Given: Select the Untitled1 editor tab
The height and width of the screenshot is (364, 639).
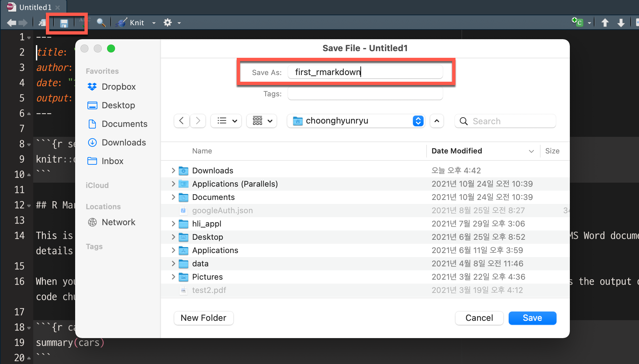Looking at the screenshot, I should coord(34,7).
